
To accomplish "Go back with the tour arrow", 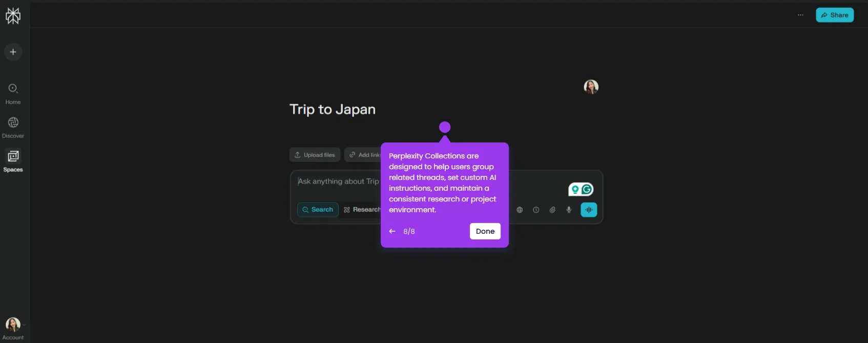I will 392,231.
